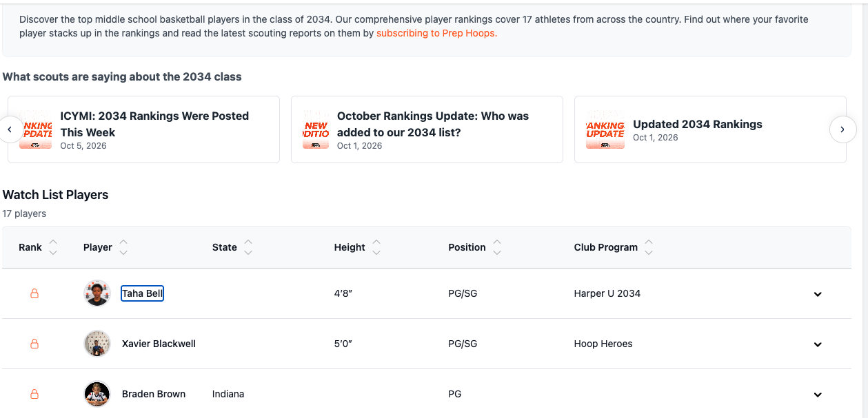
Task: Open Taha Bell's player avatar
Action: click(x=97, y=293)
